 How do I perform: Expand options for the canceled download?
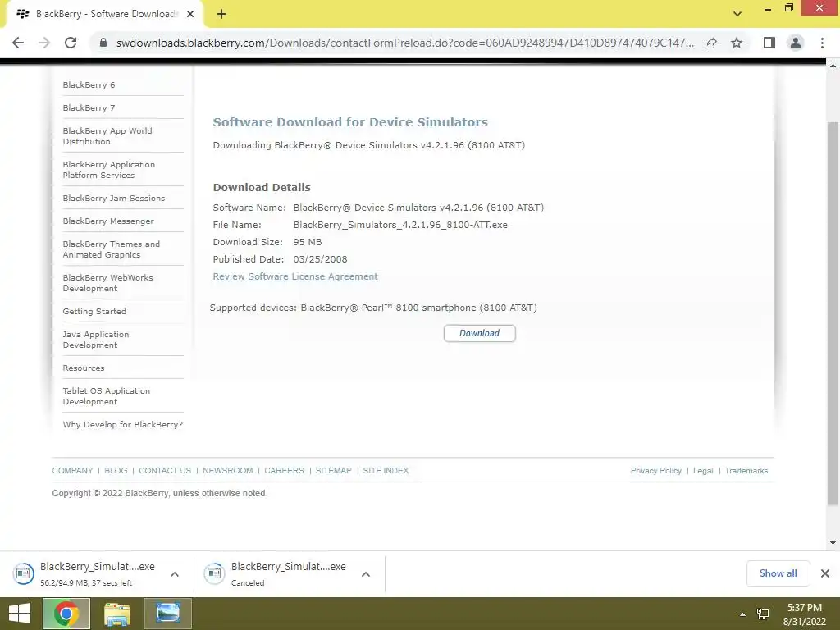click(366, 574)
